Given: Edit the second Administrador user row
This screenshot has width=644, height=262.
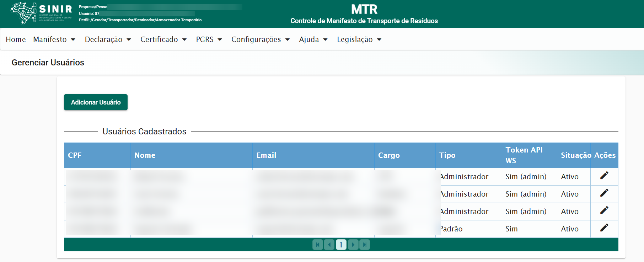Looking at the screenshot, I should click(x=604, y=193).
